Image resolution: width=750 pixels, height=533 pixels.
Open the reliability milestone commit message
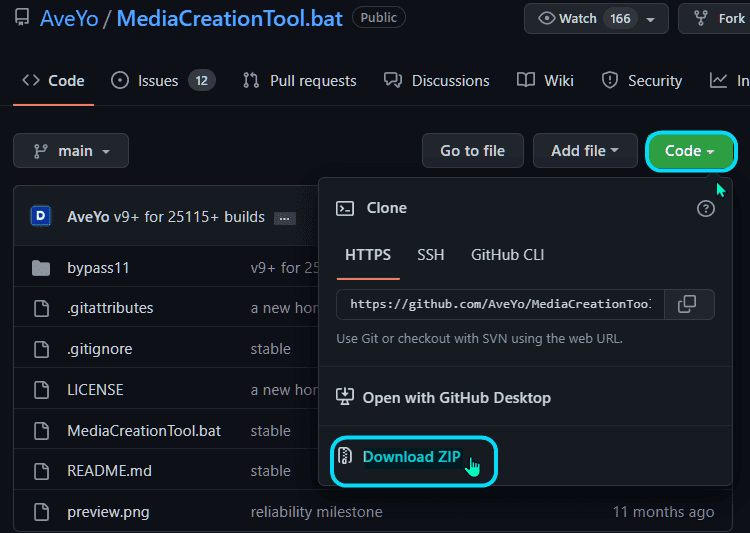316,512
